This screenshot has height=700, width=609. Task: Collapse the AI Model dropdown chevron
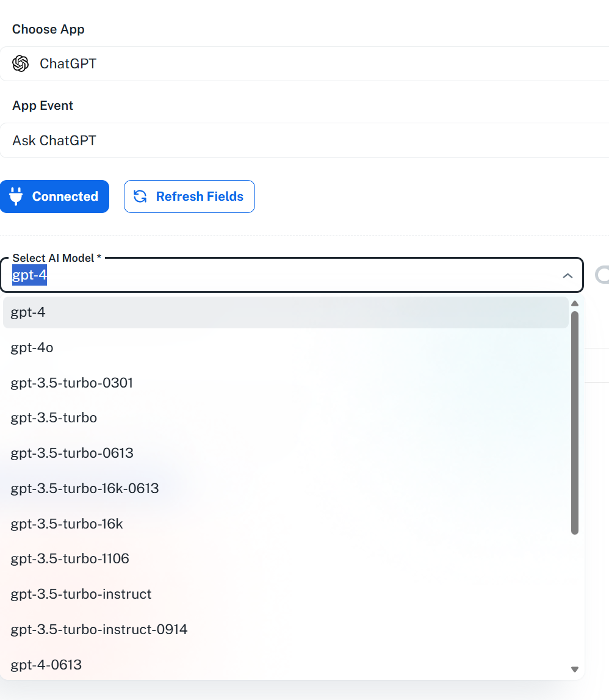pyautogui.click(x=568, y=276)
